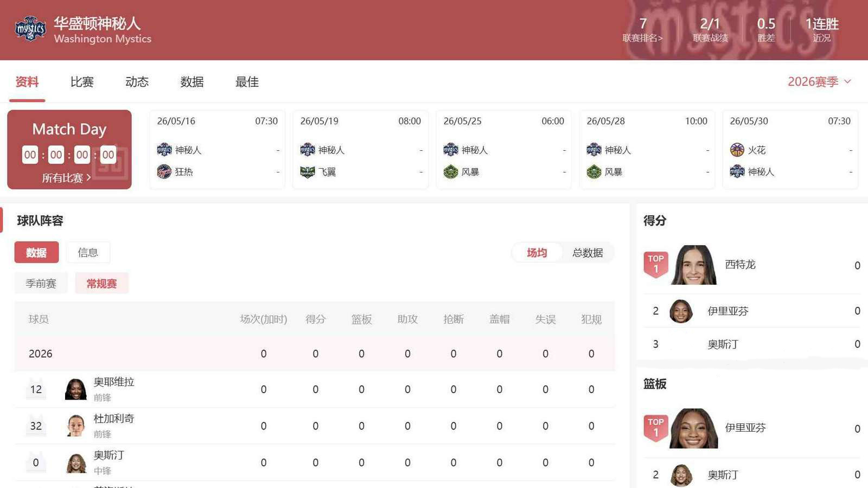Switch to 总数据 total stats

pos(588,253)
